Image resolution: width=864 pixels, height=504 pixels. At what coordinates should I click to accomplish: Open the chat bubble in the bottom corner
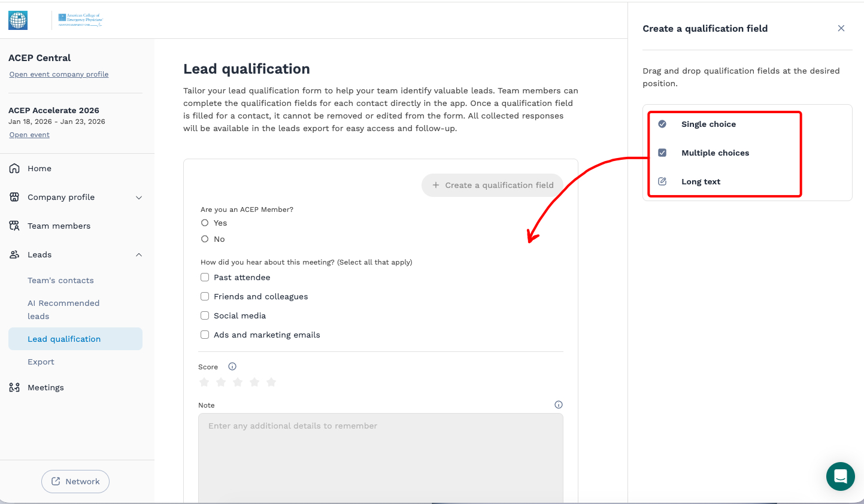click(840, 476)
